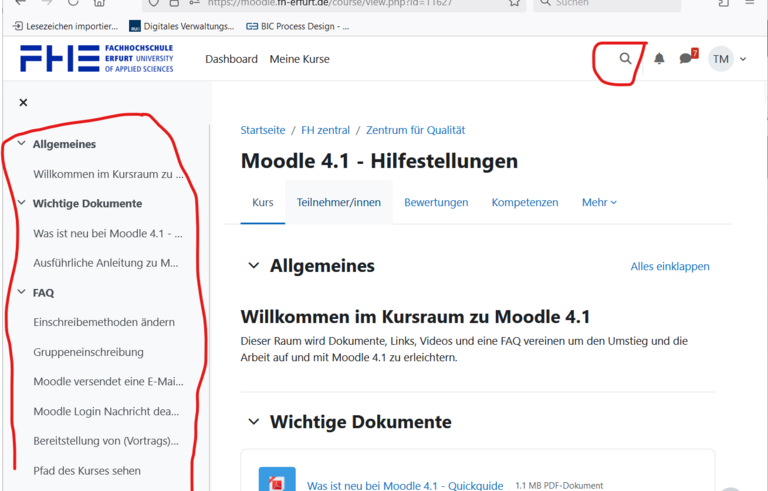
Task: Collapse Allgemeines in course index
Action: pos(21,144)
